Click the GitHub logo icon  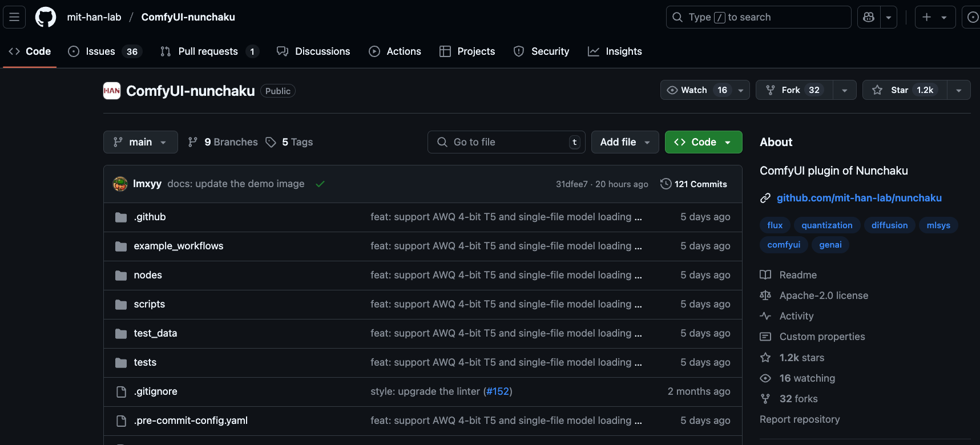(x=46, y=17)
